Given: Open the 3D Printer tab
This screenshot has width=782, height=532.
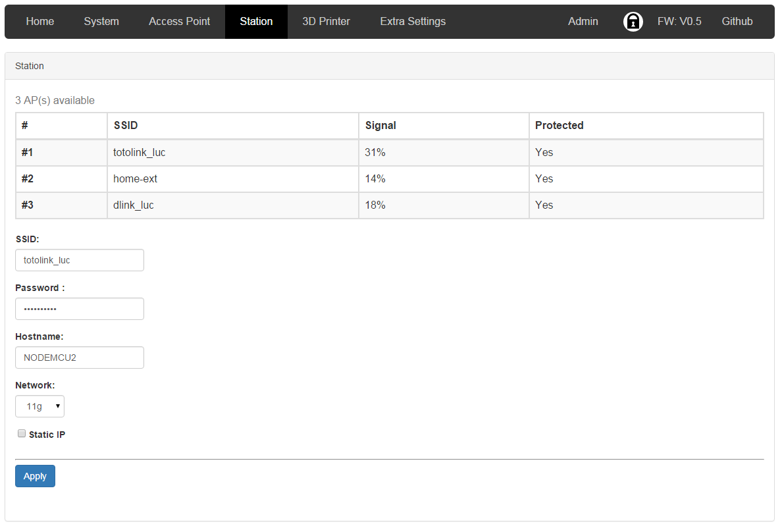Looking at the screenshot, I should [x=326, y=22].
